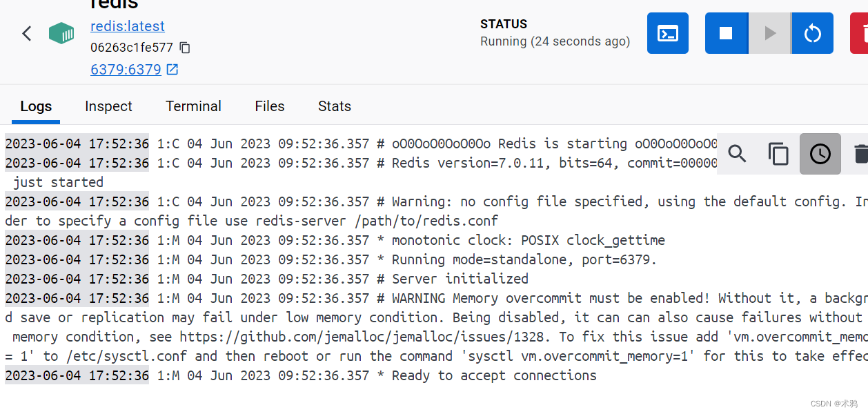Screen dimensions: 868x414
Task: Open the Stats tab
Action: [334, 106]
